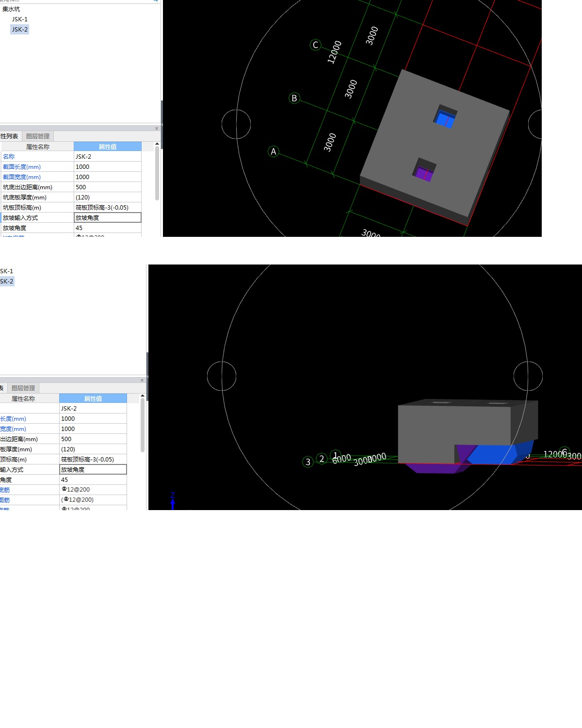Click purple sump pit solid below slab
This screenshot has width=582, height=728.
[436, 468]
